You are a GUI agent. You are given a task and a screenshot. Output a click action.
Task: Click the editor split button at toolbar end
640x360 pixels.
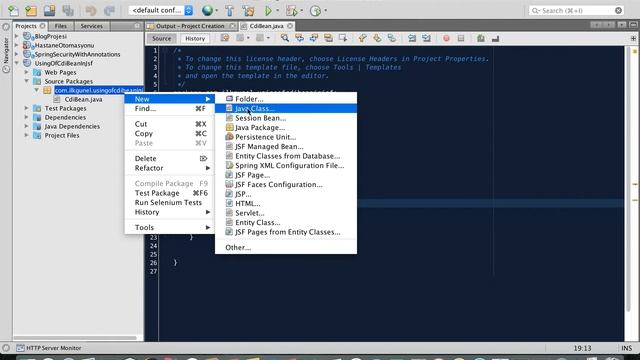[633, 38]
